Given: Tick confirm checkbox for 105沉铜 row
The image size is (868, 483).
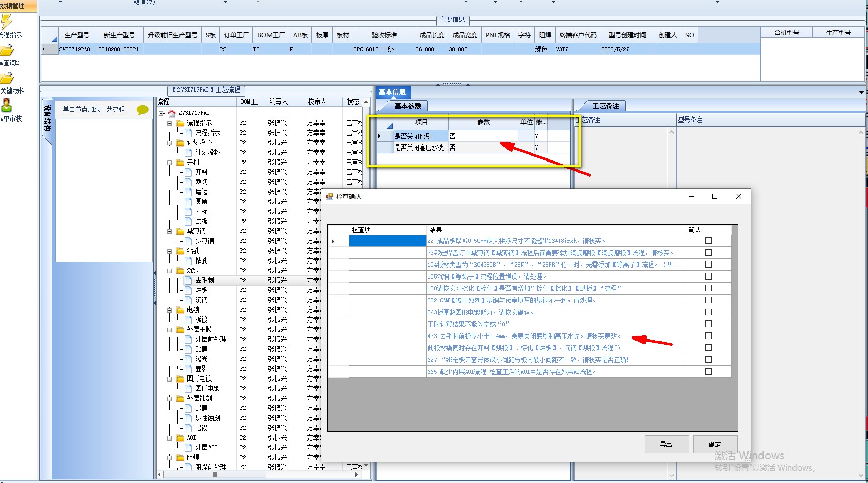Looking at the screenshot, I should tap(708, 276).
